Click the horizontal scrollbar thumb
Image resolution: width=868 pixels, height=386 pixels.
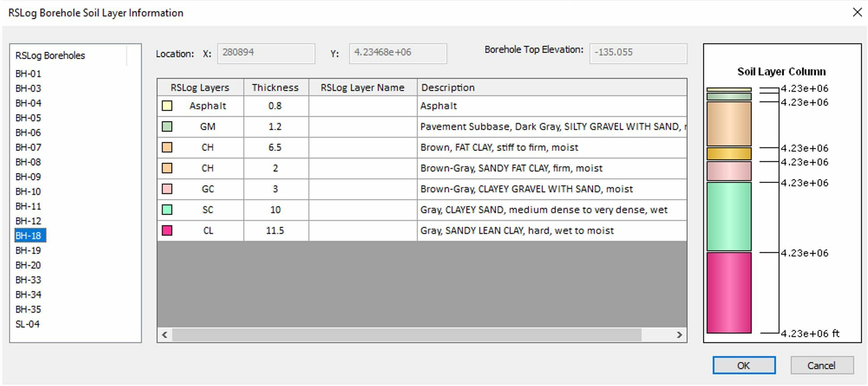(407, 335)
